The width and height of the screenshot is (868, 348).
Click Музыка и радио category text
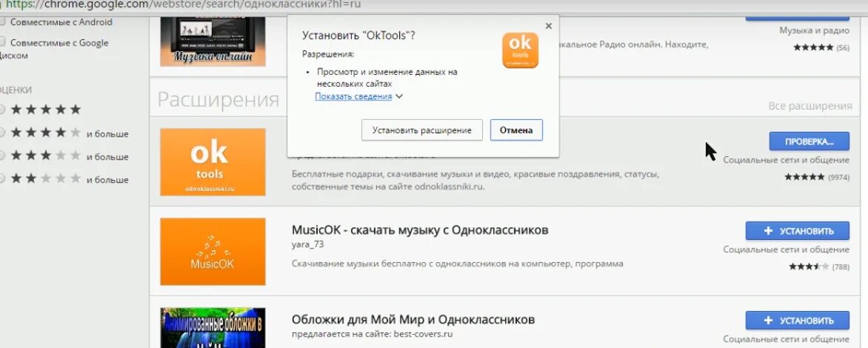pyautogui.click(x=814, y=30)
